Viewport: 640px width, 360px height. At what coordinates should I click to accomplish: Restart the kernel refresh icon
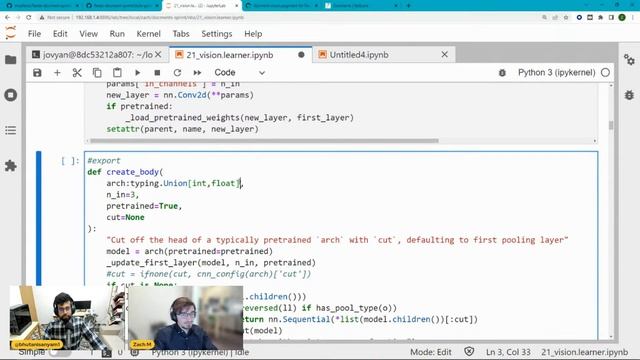tap(177, 73)
